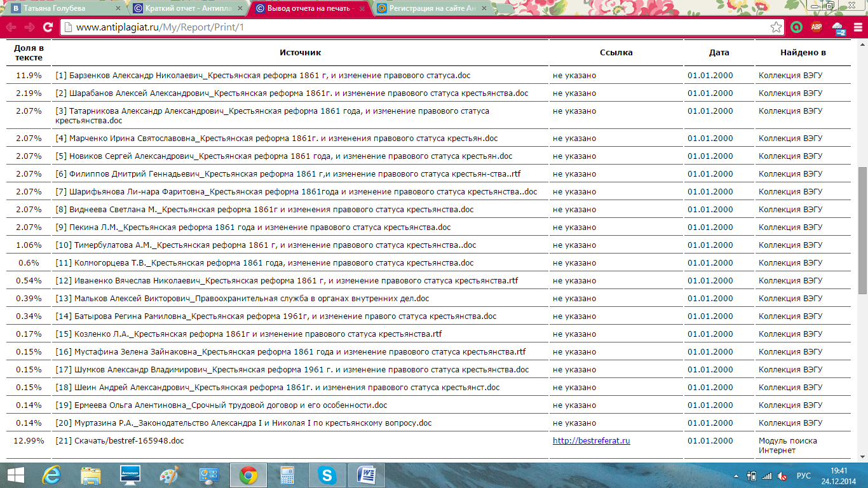This screenshot has width=868, height=488.
Task: Launch Internet Explorer from the taskbar
Action: [51, 475]
